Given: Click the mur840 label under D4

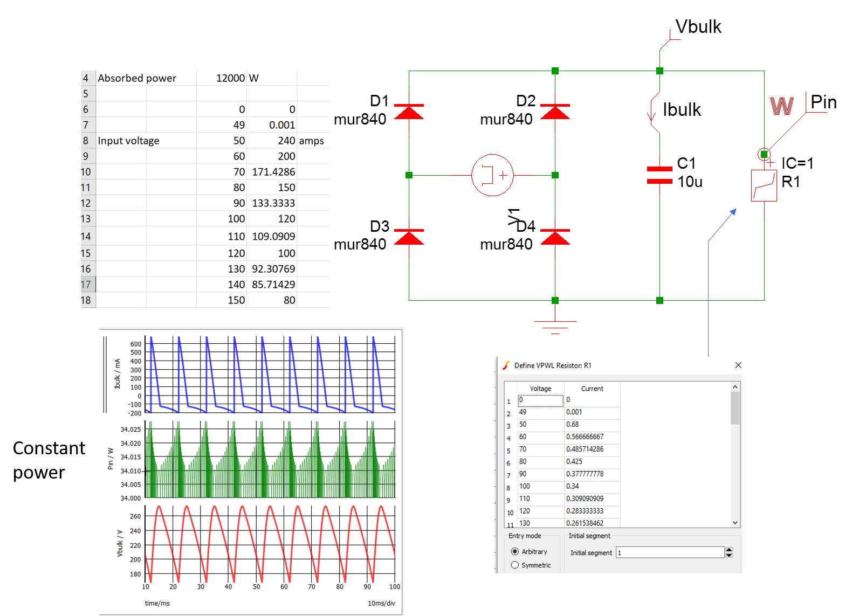Looking at the screenshot, I should coord(506,244).
